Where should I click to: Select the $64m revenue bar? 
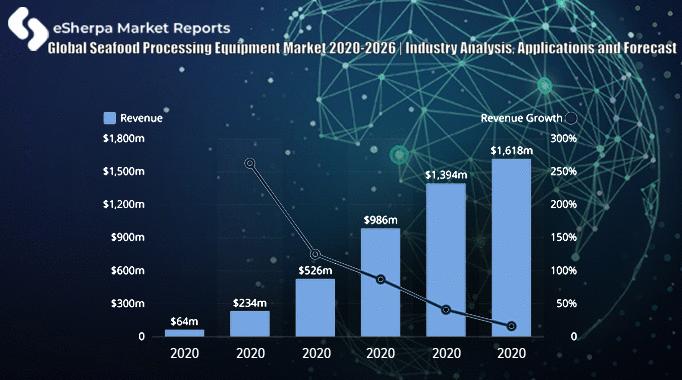[184, 333]
